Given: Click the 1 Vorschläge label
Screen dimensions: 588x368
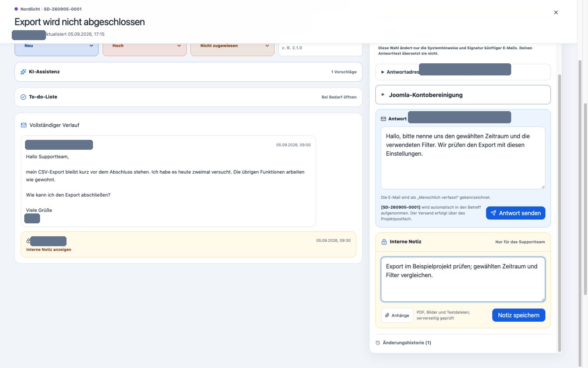Looking at the screenshot, I should pos(344,72).
